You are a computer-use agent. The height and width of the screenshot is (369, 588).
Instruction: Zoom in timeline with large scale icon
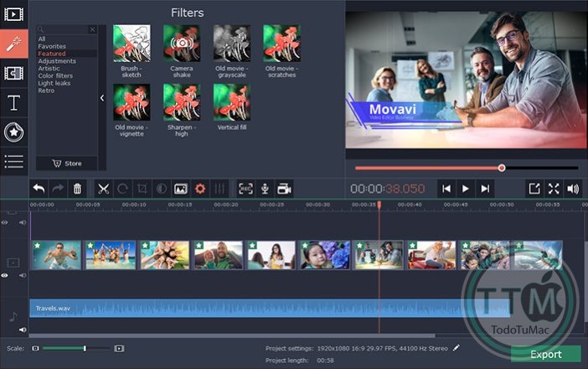(119, 348)
